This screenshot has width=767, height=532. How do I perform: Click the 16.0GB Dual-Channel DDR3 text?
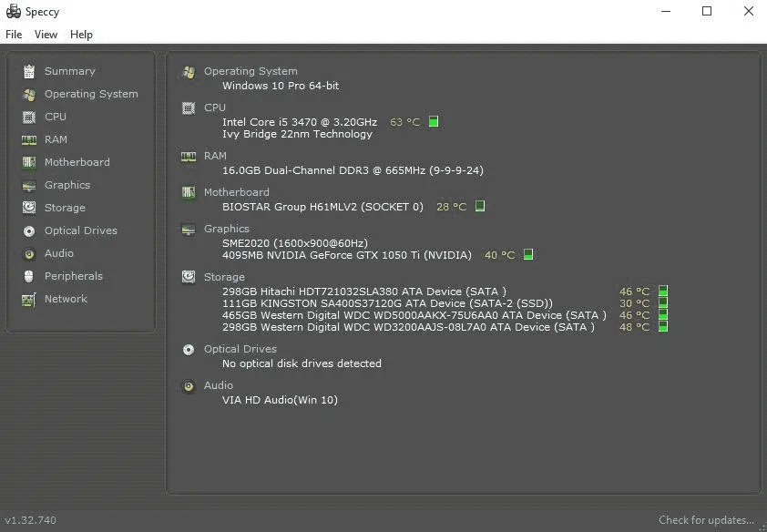[x=353, y=170]
